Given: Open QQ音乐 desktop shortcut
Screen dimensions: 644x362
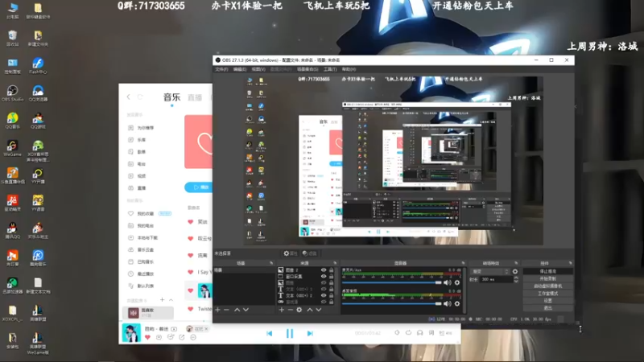Looking at the screenshot, I should [12, 121].
